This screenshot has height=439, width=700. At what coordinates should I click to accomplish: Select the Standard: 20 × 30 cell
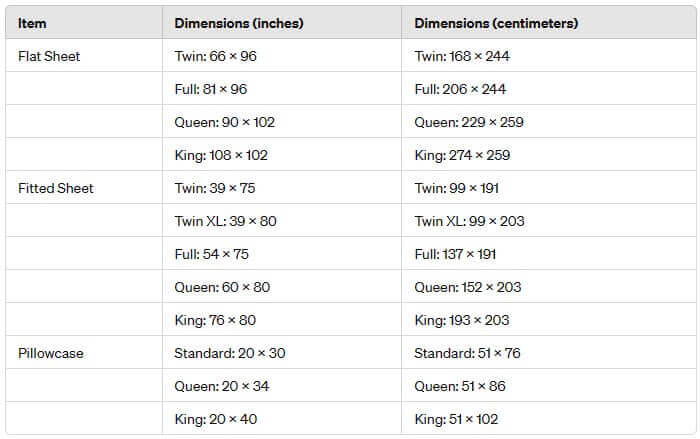(229, 353)
